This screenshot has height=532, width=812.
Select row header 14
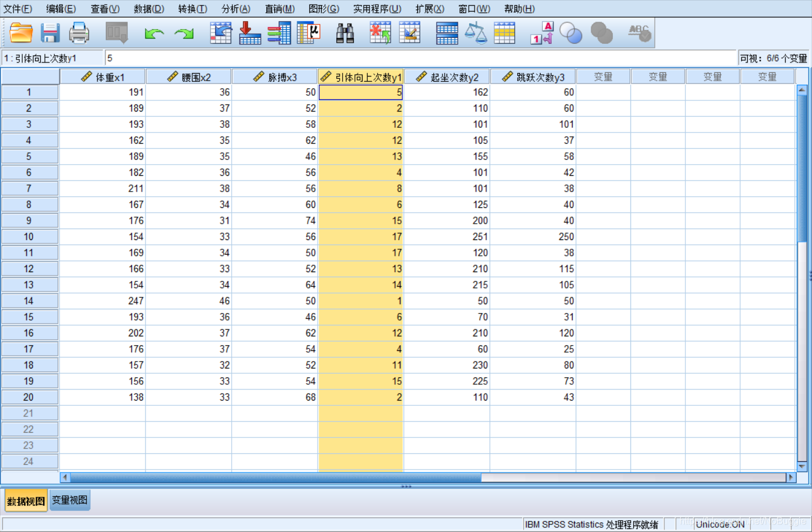tap(29, 301)
